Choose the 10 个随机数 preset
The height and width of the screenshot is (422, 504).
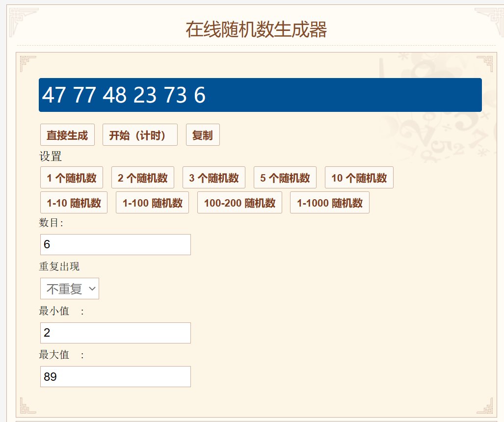point(359,178)
